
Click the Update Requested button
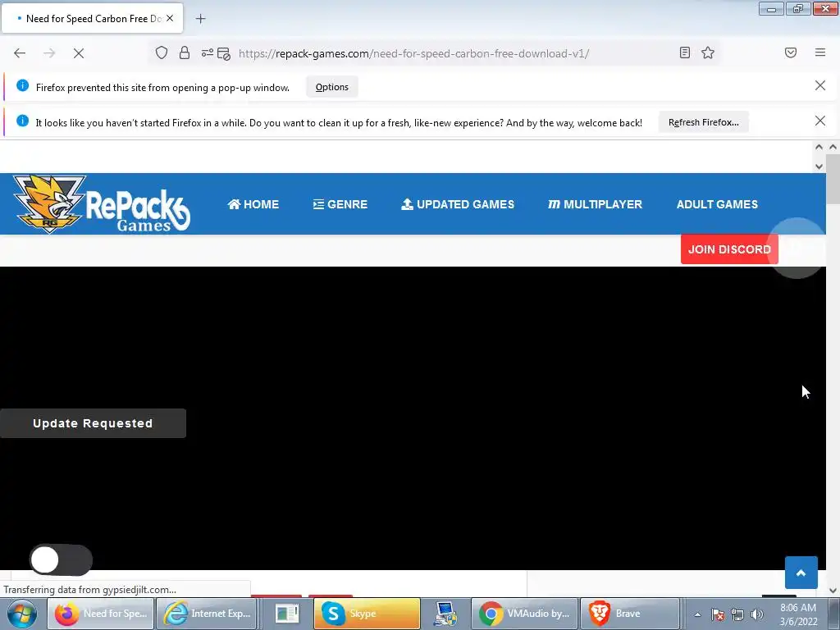(x=93, y=423)
